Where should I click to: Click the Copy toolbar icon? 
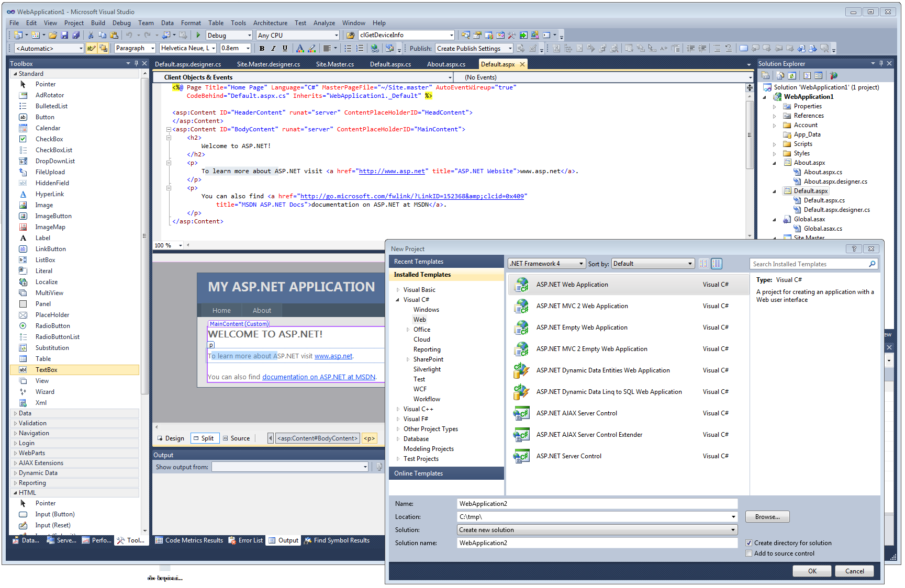click(x=102, y=35)
